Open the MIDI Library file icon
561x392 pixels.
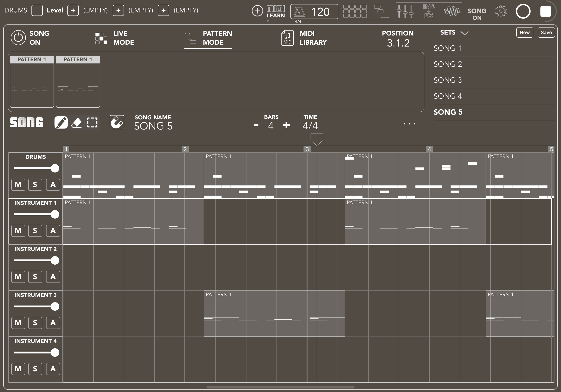[287, 38]
